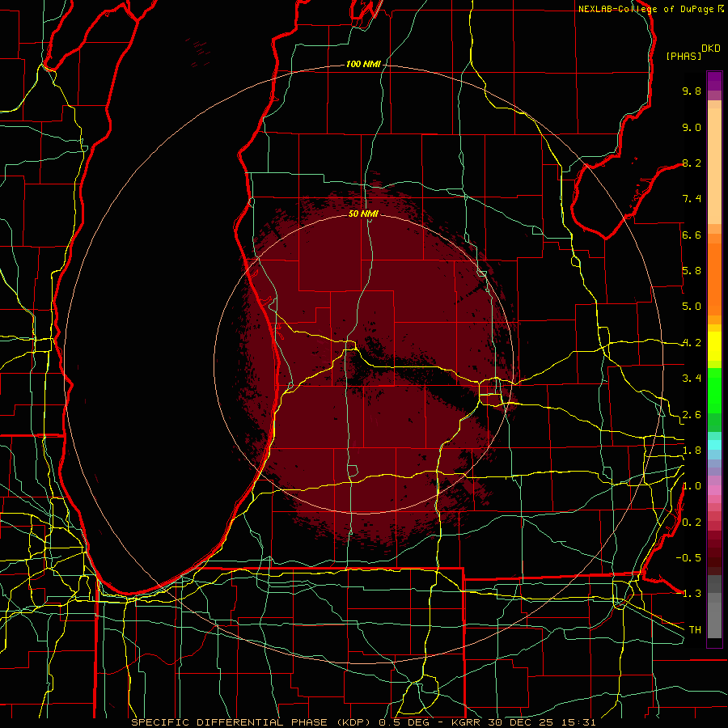
Task: Click the 9.8 scale value
Action: pos(692,91)
